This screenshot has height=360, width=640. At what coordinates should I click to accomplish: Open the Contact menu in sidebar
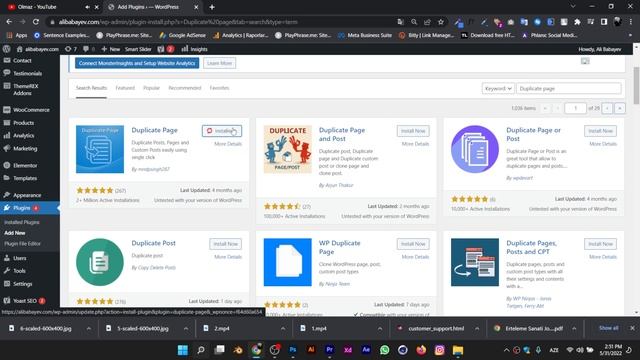click(x=22, y=60)
